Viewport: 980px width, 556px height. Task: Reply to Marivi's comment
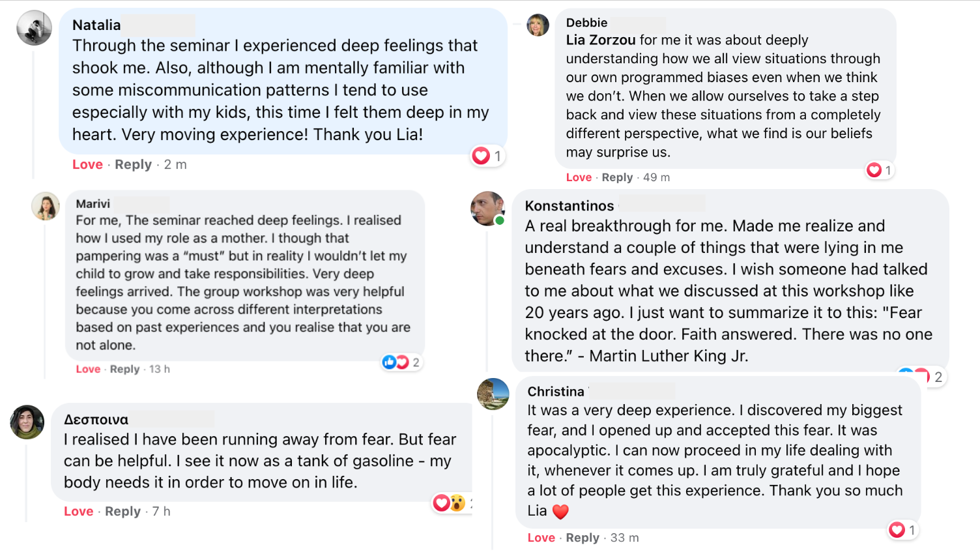click(x=124, y=369)
